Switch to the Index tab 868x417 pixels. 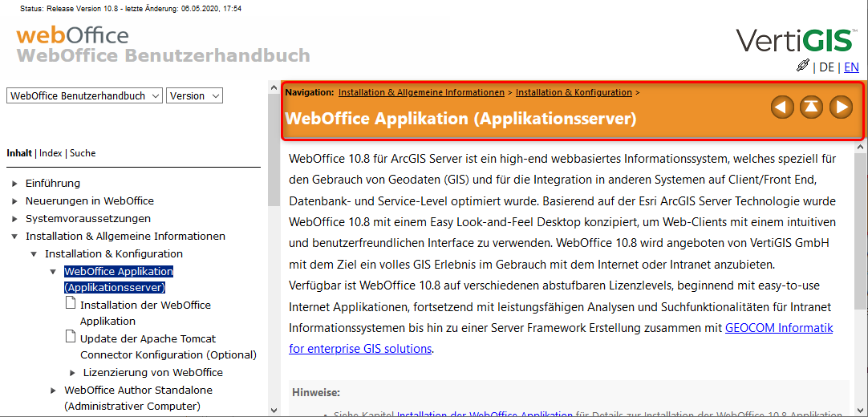pyautogui.click(x=51, y=153)
